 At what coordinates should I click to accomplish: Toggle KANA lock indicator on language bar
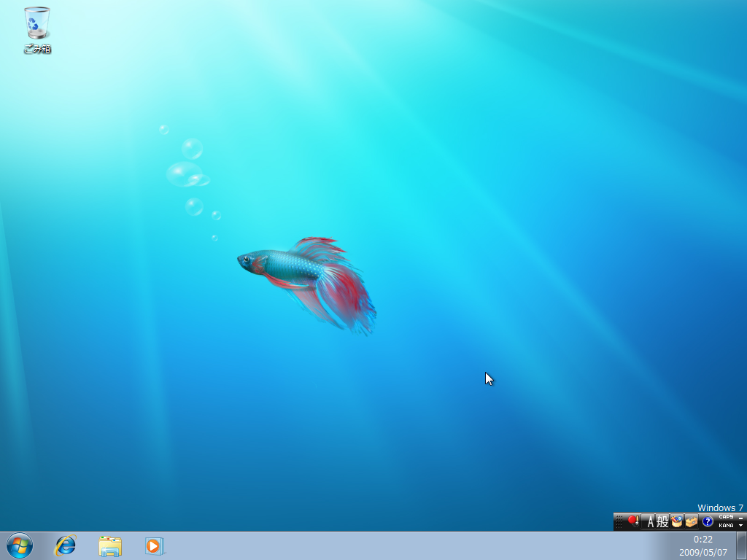point(726,526)
